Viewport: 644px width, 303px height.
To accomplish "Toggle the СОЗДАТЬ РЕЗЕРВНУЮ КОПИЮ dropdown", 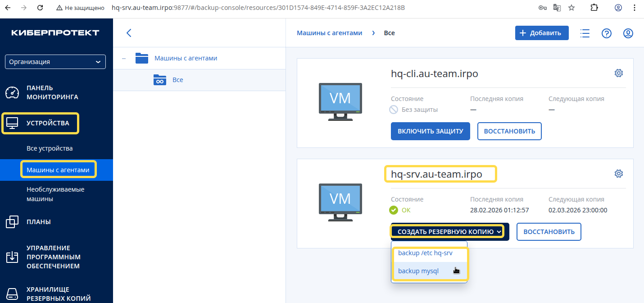I will click(x=449, y=232).
